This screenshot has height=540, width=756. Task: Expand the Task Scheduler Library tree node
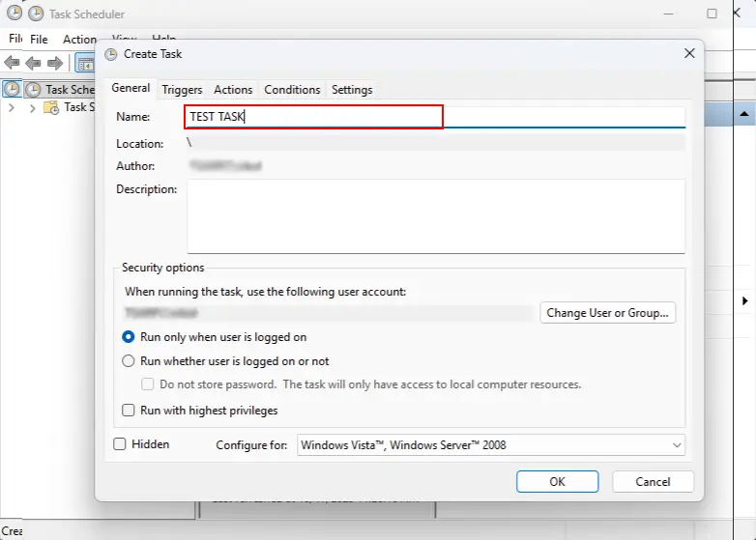[32, 107]
